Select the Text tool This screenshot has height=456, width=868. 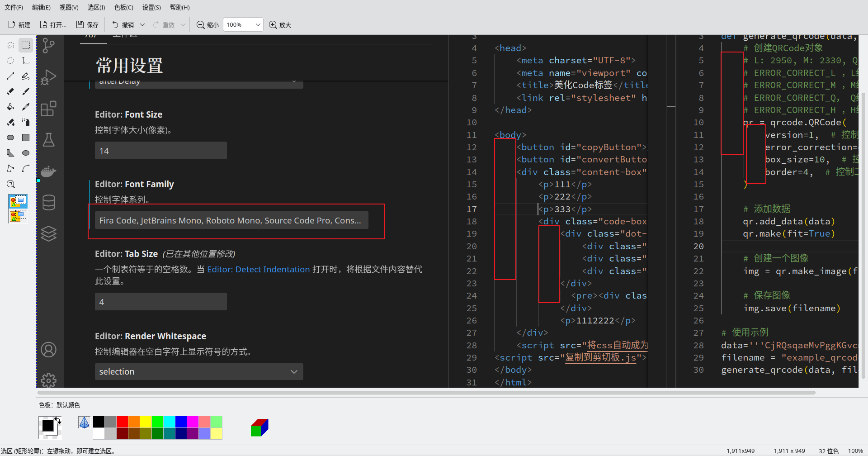tap(26, 61)
